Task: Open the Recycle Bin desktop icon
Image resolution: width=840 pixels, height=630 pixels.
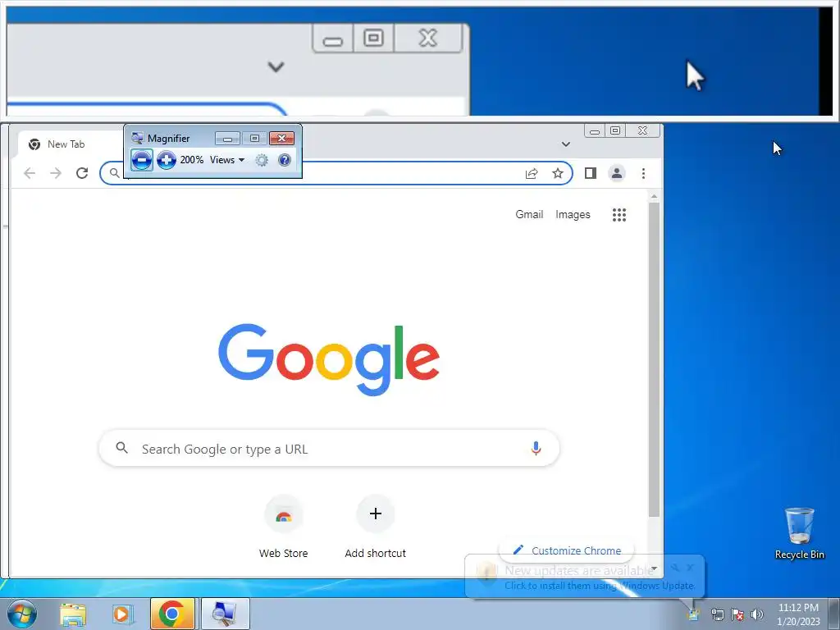Action: coord(799,533)
